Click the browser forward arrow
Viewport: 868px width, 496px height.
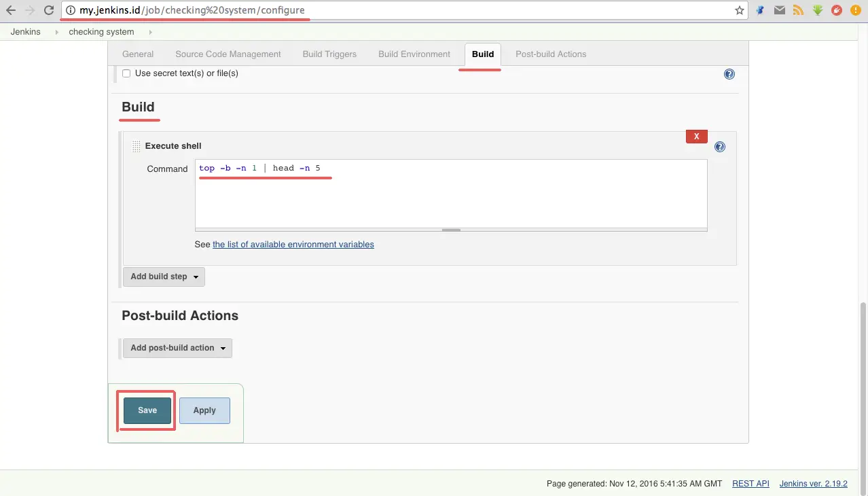(x=30, y=10)
